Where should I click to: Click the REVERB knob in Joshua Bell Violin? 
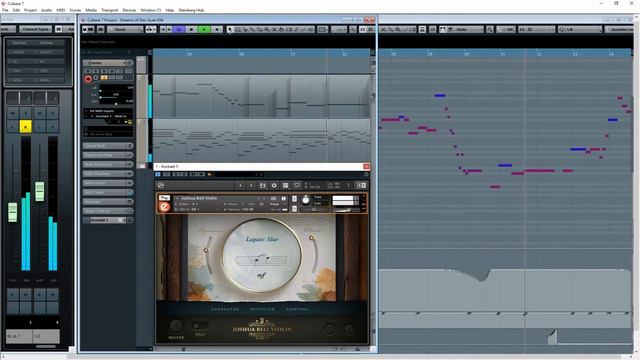(176, 326)
